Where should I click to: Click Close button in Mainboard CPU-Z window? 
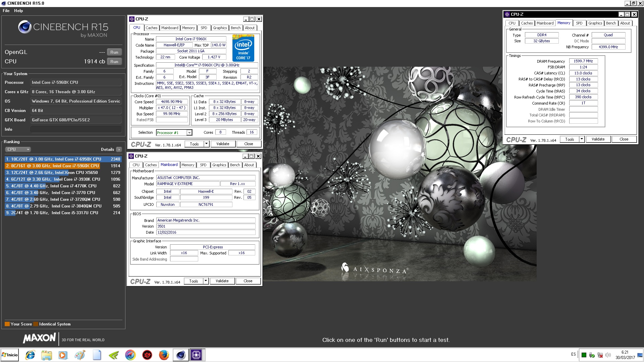click(248, 281)
